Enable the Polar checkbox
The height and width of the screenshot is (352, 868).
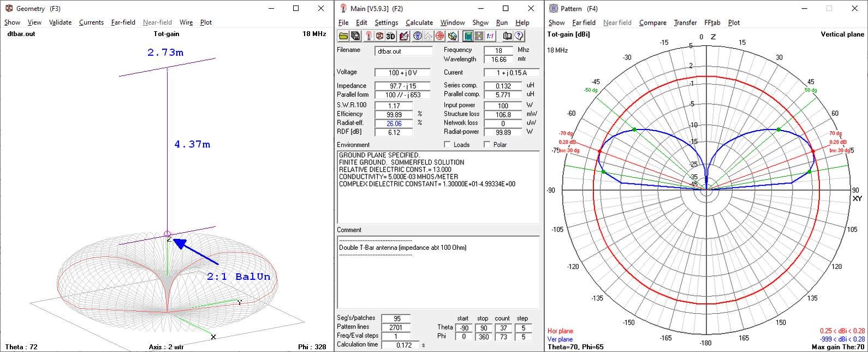coord(487,145)
